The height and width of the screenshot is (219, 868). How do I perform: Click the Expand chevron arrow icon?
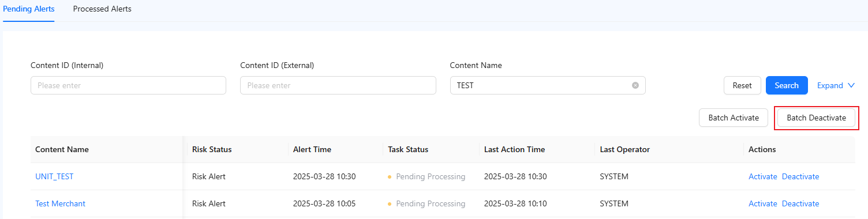tap(851, 85)
